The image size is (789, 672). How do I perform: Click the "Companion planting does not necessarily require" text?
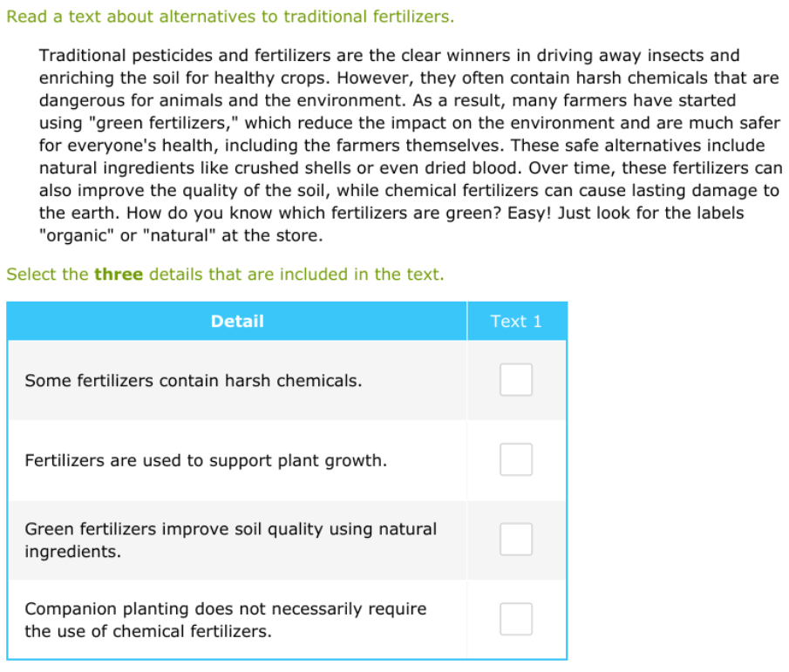coord(225,608)
